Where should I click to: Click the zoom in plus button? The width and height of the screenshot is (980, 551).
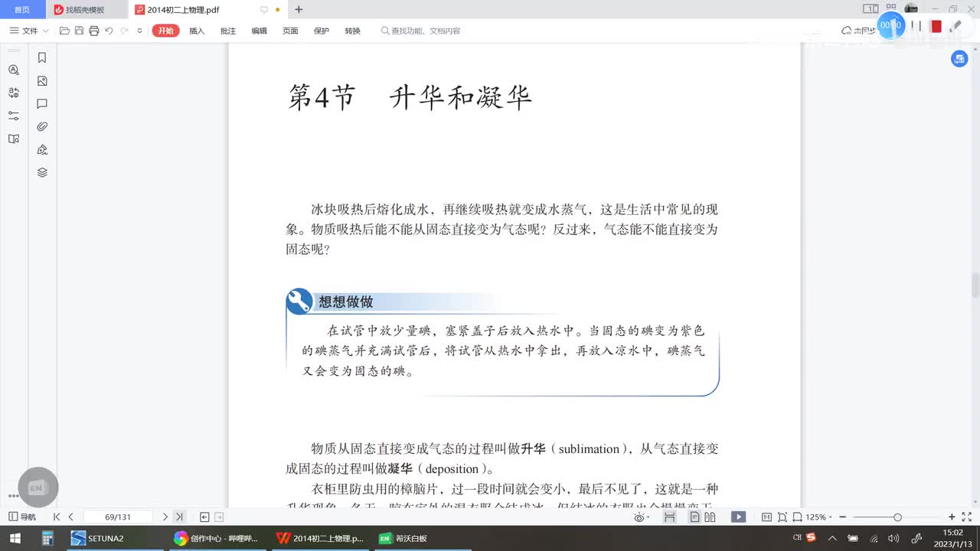pos(952,517)
